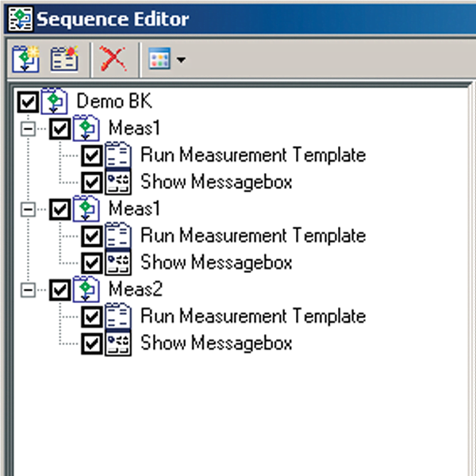This screenshot has width=476, height=476.
Task: Click the Sequence Editor title bar icon
Action: (x=14, y=17)
